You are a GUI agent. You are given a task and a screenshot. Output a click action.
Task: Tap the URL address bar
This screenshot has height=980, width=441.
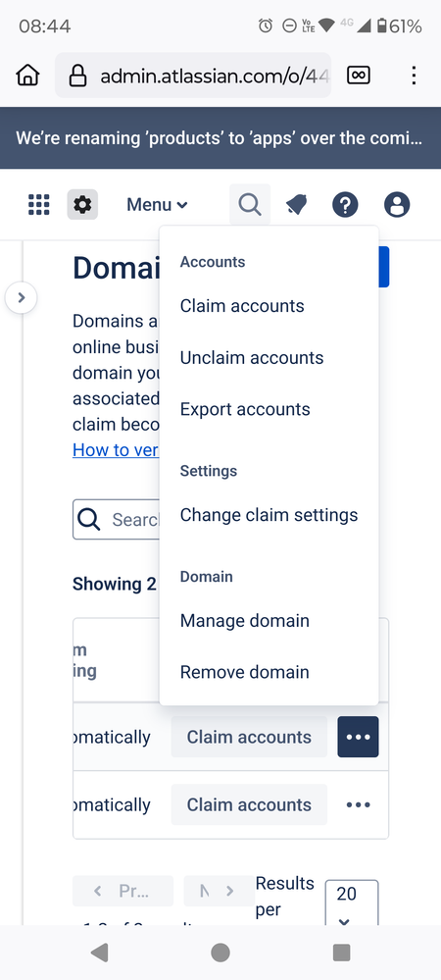pos(193,76)
